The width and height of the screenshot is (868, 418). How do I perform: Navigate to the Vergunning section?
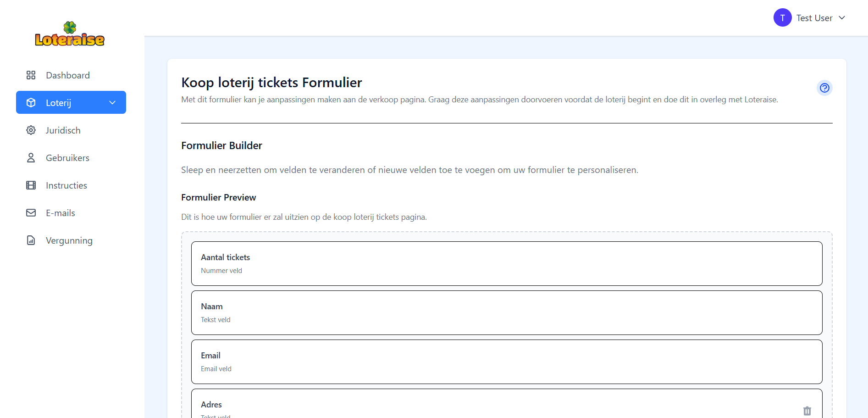pyautogui.click(x=69, y=240)
